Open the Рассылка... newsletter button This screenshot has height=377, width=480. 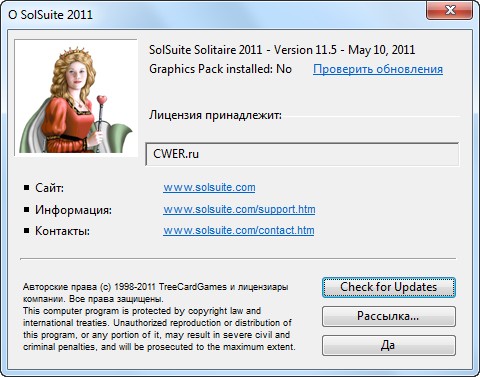(389, 316)
